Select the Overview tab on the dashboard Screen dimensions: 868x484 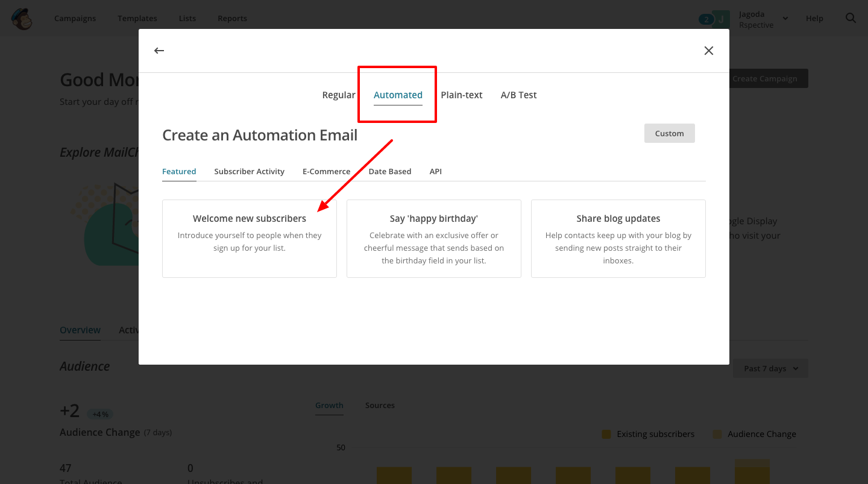click(80, 330)
